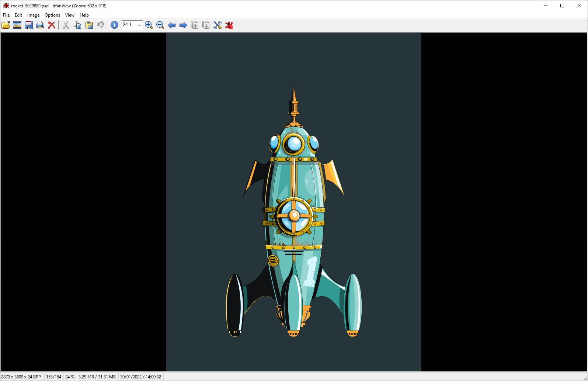Delete file with the red X icon
This screenshot has width=588, height=381.
point(52,25)
